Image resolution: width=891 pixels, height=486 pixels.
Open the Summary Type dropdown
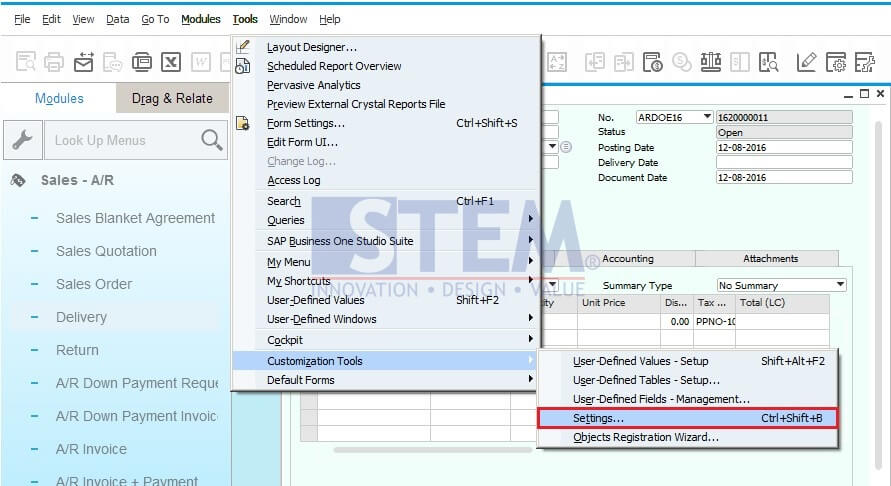tap(840, 284)
